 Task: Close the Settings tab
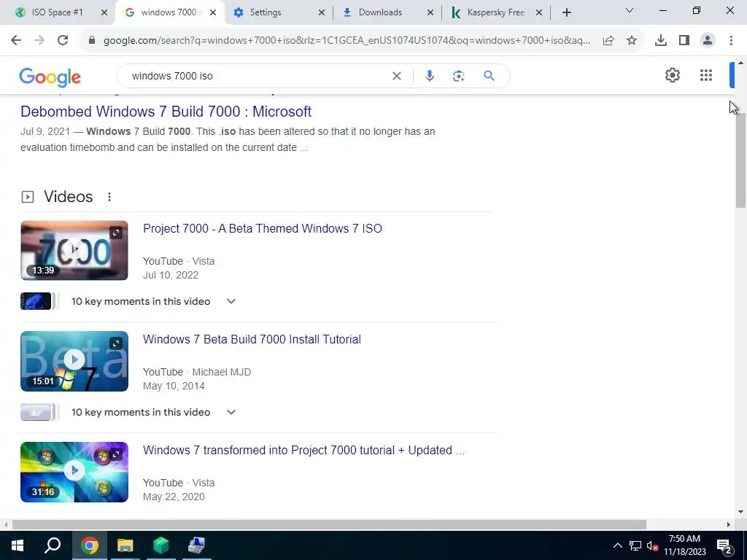(x=322, y=13)
